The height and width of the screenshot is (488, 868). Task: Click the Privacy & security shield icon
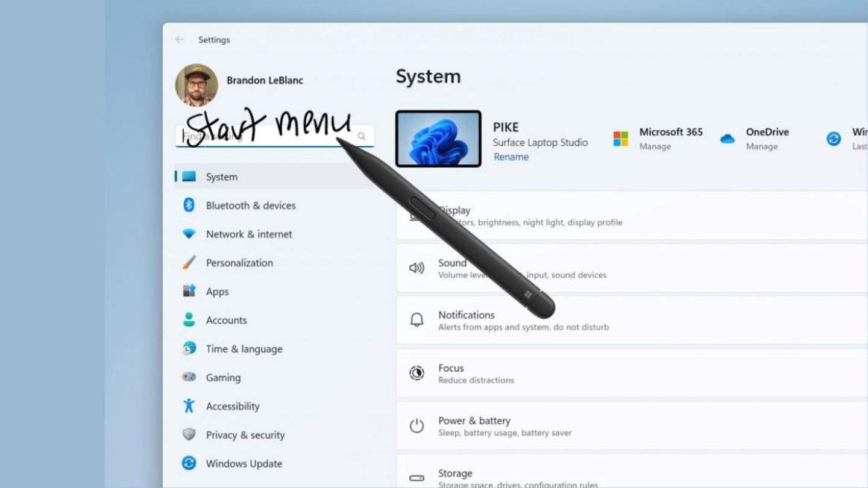(189, 434)
